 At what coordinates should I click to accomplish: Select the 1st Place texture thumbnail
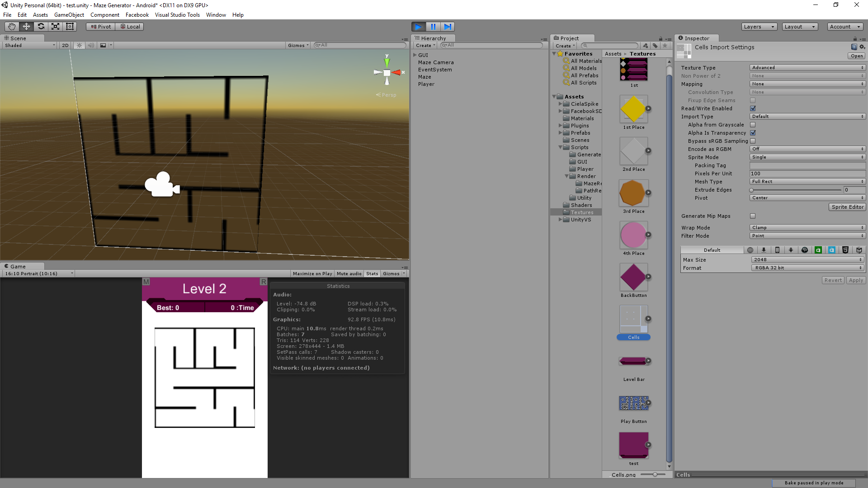633,109
